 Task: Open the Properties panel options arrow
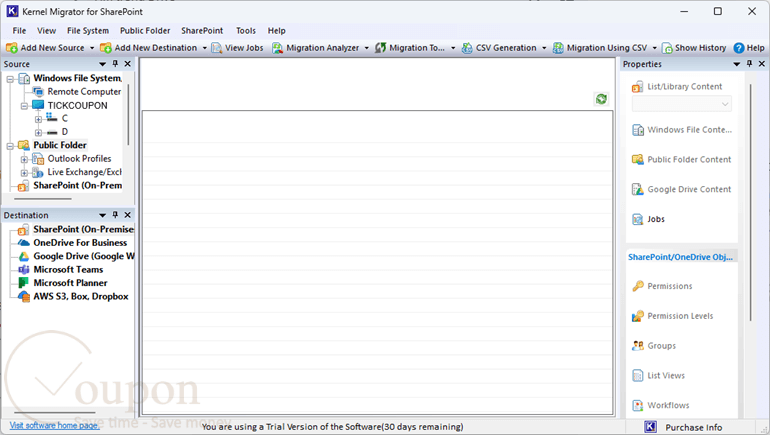(736, 64)
